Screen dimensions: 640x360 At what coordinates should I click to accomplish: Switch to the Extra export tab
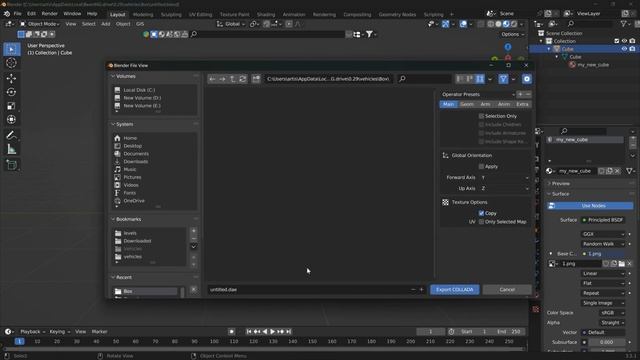click(522, 104)
